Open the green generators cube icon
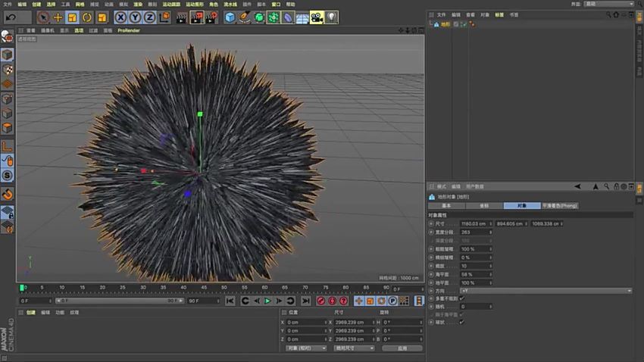This screenshot has height=362, width=644. 259,17
